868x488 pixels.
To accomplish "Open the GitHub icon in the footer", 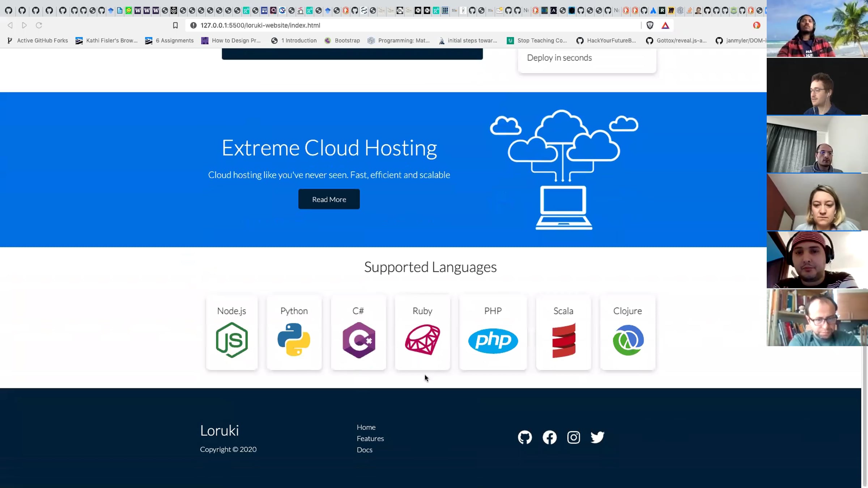I will coord(525,437).
